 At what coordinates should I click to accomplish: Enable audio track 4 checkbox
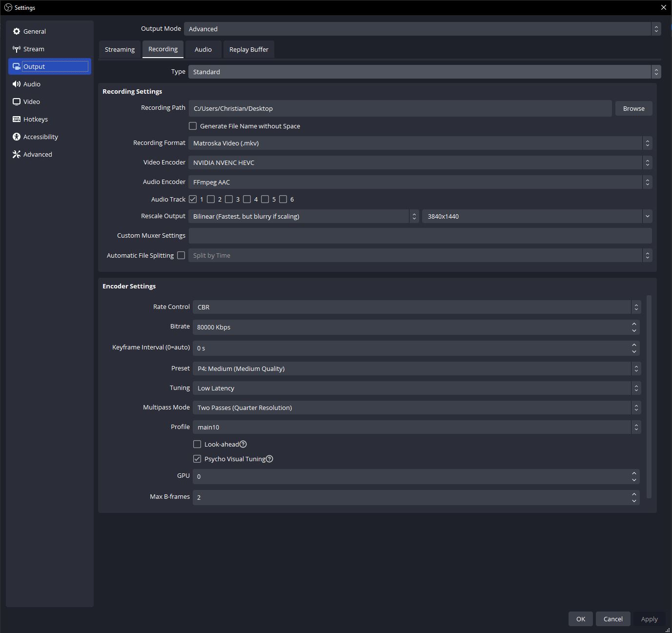[247, 199]
